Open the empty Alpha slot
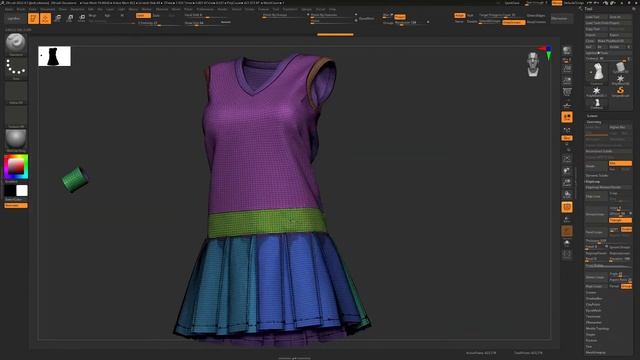This screenshot has width=640, height=360. pos(16,92)
